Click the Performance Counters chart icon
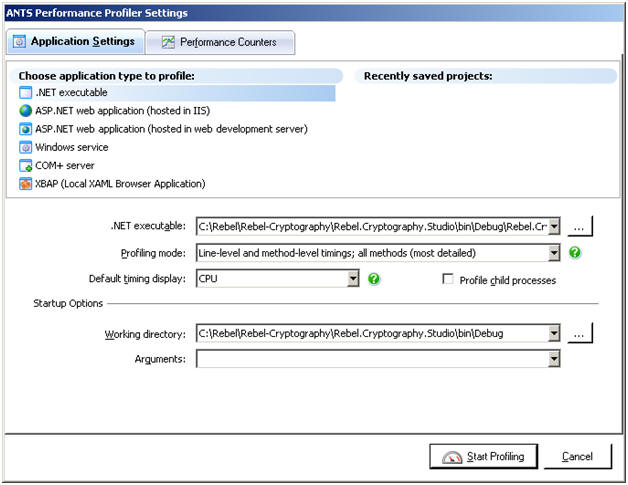Screen dimensions: 628x485 tap(168, 42)
